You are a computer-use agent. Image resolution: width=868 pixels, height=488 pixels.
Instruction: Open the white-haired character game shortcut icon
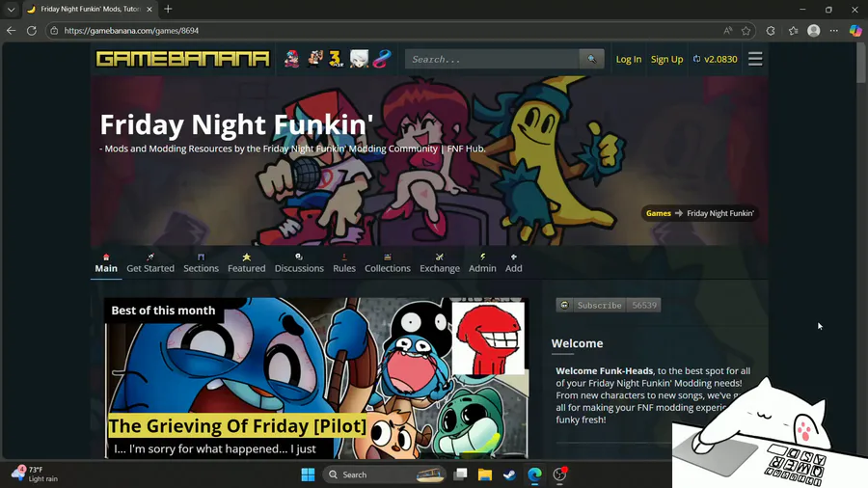point(359,59)
